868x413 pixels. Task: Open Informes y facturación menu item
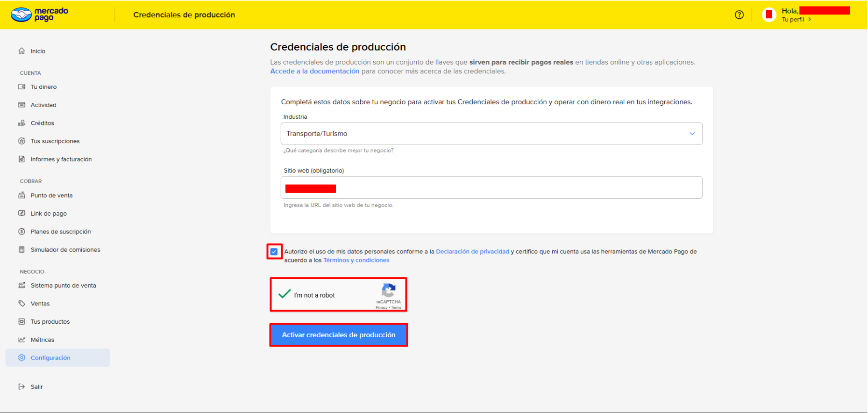click(x=61, y=159)
